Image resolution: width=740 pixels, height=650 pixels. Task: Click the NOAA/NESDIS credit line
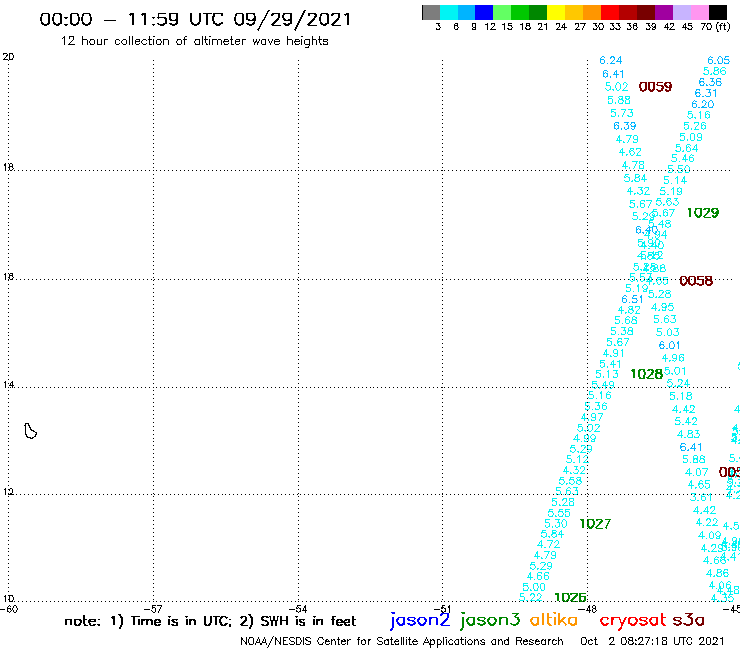click(402, 642)
